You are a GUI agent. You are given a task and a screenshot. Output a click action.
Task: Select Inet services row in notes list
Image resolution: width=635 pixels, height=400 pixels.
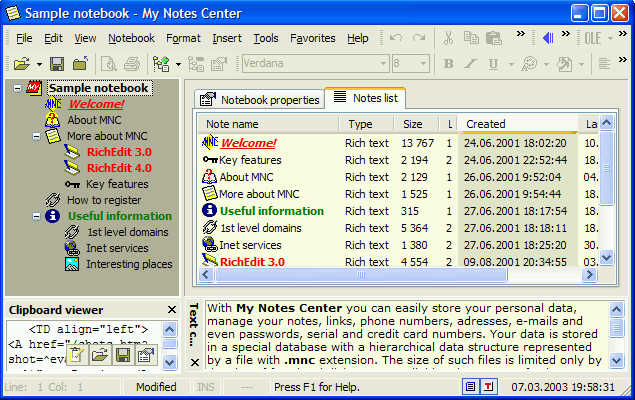[x=399, y=245]
